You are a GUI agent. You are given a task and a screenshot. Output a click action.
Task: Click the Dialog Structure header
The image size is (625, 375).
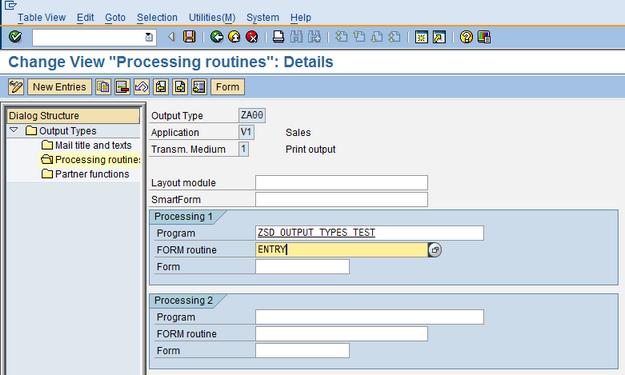(73, 116)
